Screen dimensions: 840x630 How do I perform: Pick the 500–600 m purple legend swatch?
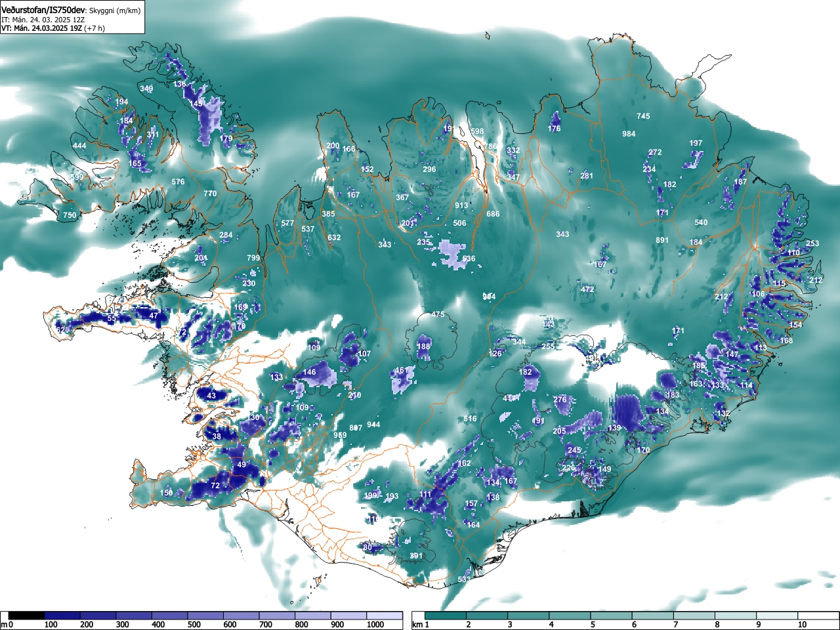[x=205, y=616]
